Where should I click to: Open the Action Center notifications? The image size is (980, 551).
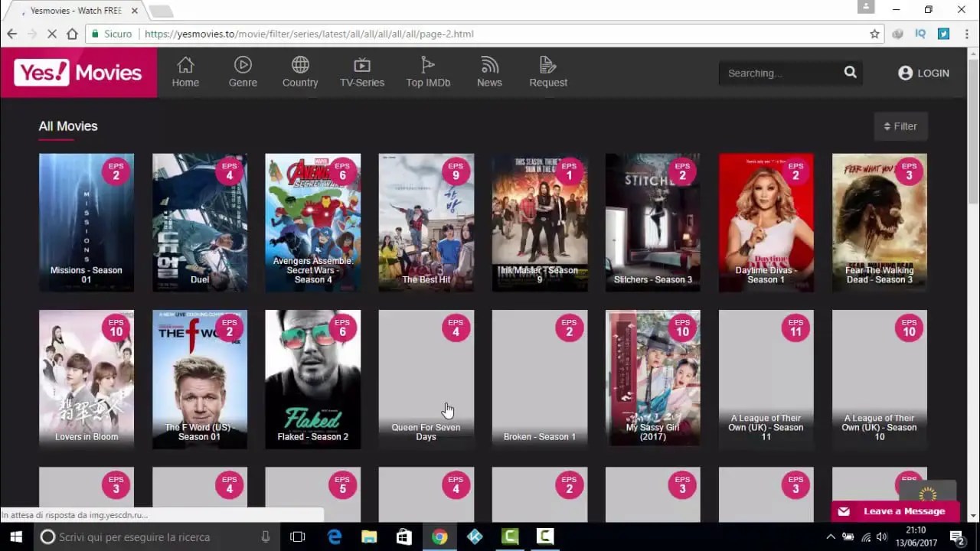point(957,537)
